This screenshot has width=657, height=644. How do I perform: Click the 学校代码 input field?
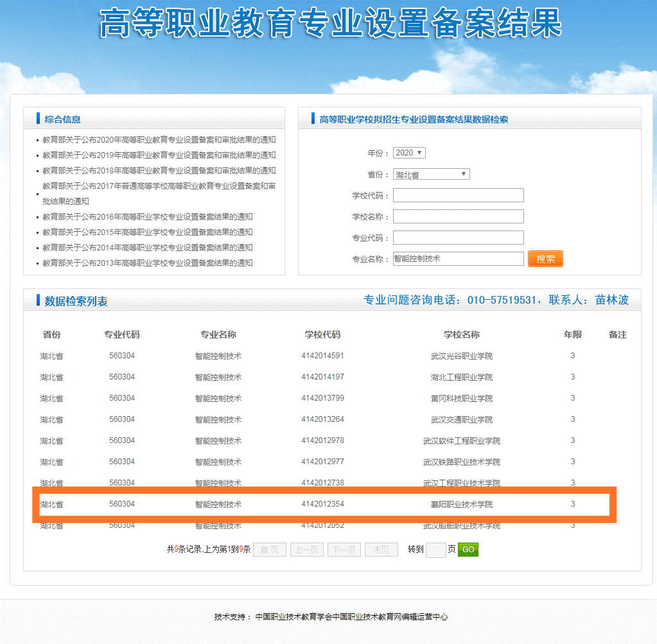pos(458,195)
